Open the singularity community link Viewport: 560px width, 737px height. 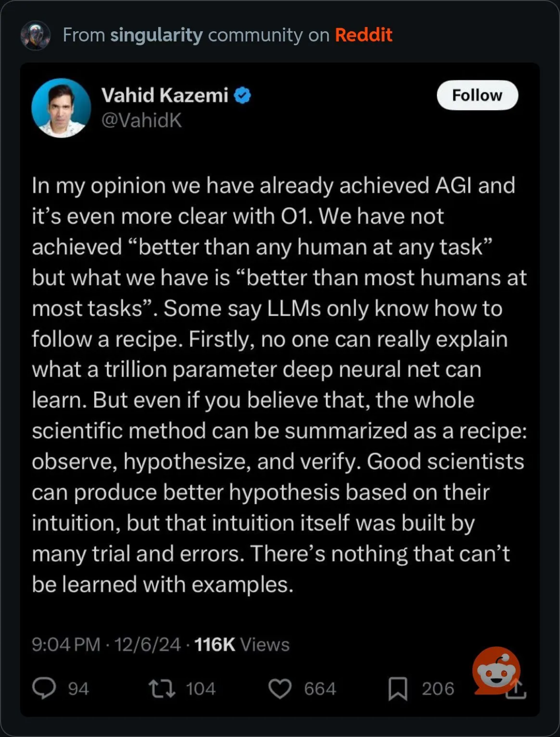tap(156, 35)
